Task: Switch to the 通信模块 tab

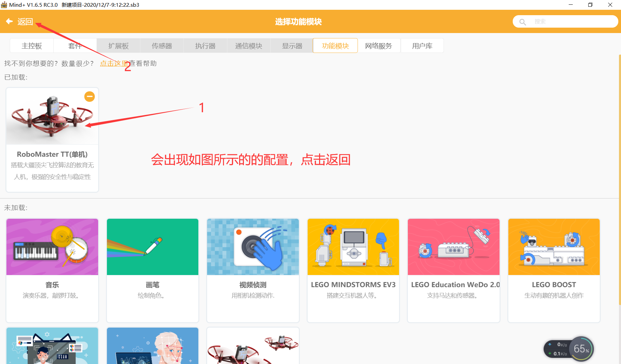Action: point(249,46)
